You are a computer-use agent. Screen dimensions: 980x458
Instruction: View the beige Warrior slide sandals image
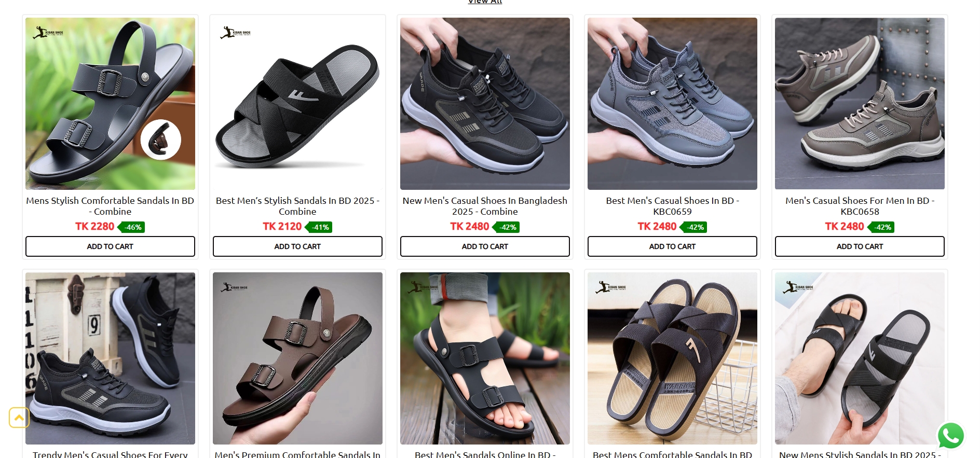click(x=672, y=358)
